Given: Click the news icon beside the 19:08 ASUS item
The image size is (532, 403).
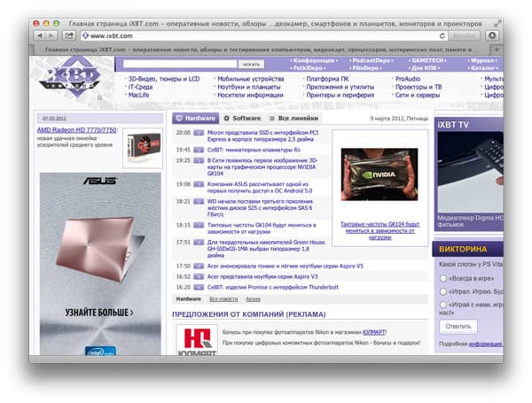Looking at the screenshot, I should (x=199, y=184).
